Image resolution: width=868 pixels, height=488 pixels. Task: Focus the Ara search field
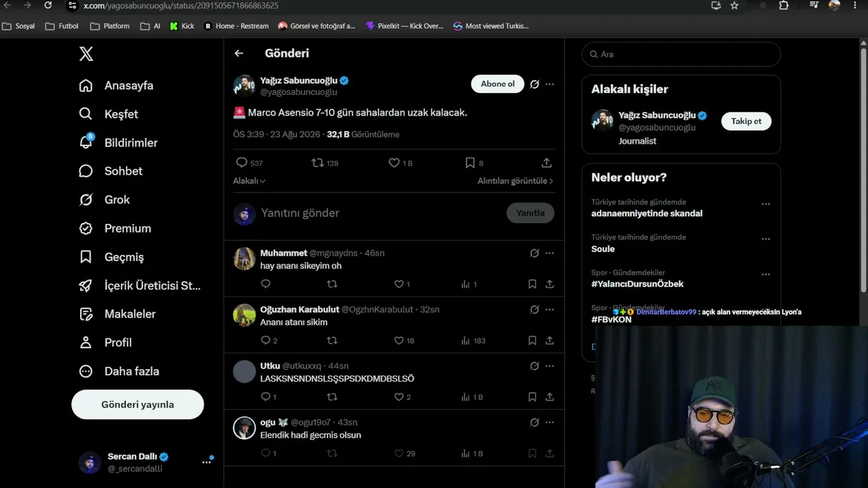pos(682,54)
